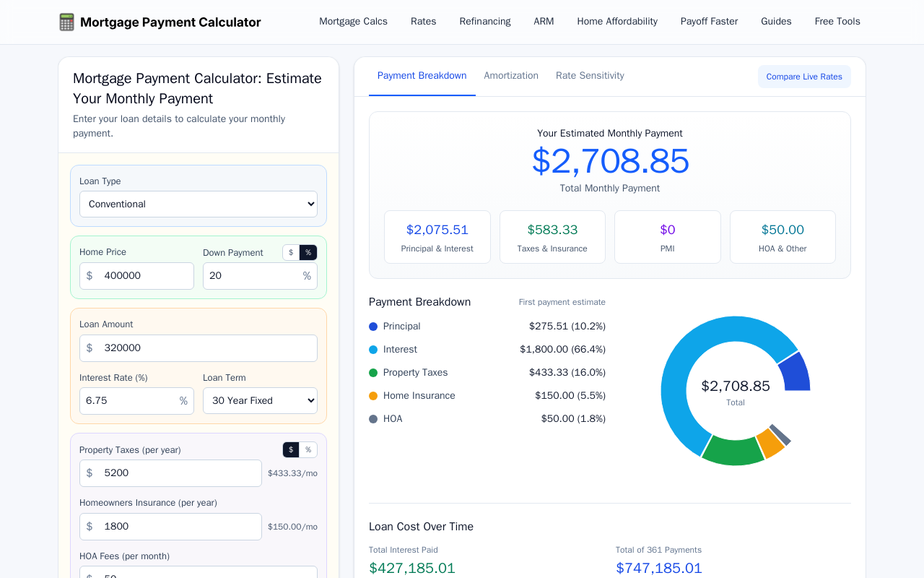The width and height of the screenshot is (924, 578).
Task: Select the Payment Breakdown tab
Action: [422, 76]
